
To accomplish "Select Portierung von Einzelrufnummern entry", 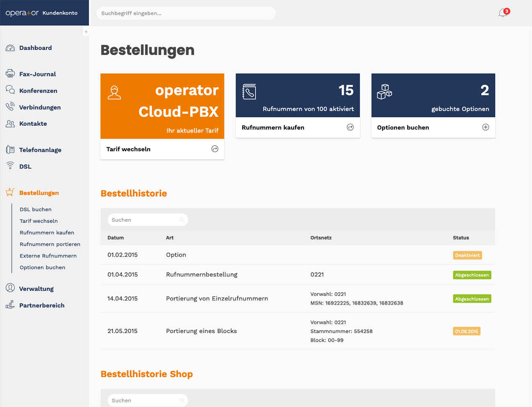I will [x=217, y=298].
